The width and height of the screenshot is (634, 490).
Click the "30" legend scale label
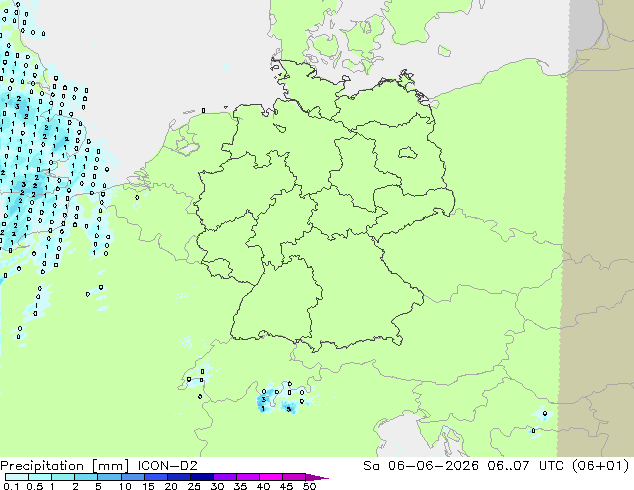point(217,486)
